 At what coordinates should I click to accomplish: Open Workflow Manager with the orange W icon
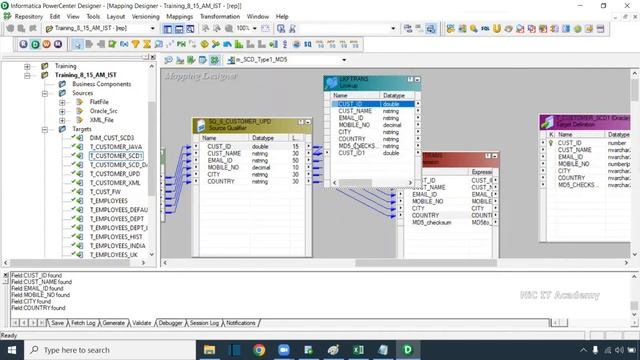point(47,44)
